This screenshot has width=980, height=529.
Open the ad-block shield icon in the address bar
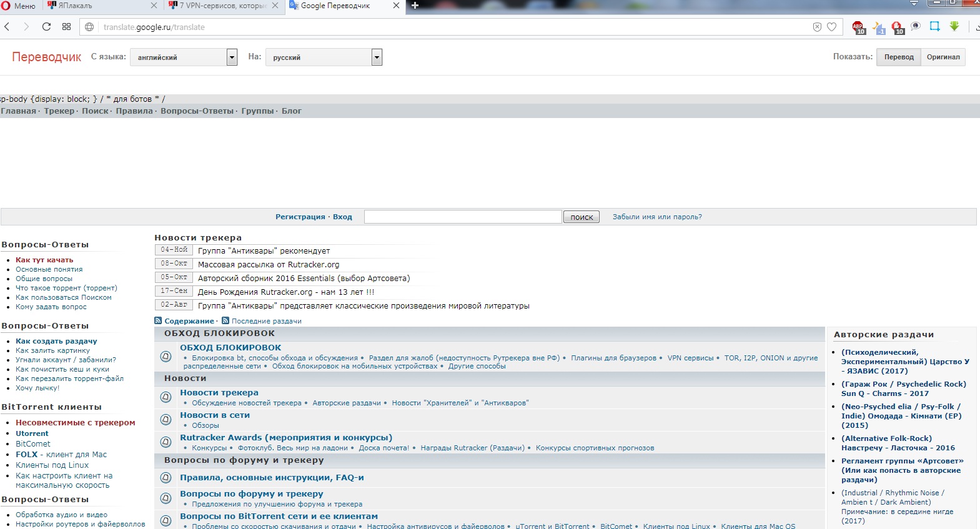pos(817,27)
